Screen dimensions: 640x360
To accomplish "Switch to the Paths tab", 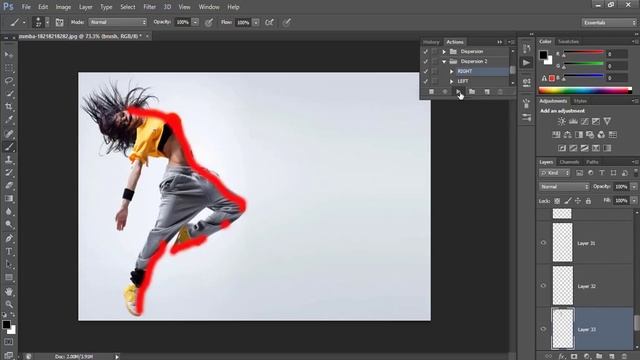I will pyautogui.click(x=592, y=162).
